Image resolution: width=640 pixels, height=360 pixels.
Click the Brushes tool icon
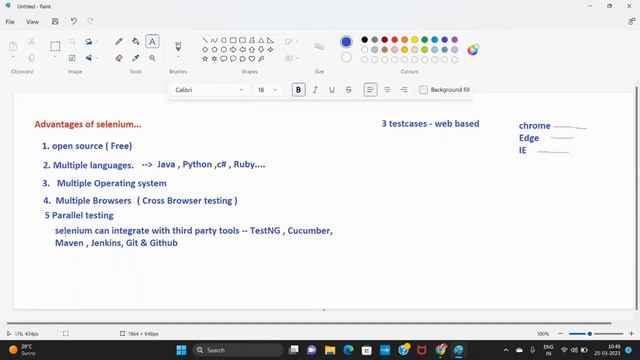[178, 46]
